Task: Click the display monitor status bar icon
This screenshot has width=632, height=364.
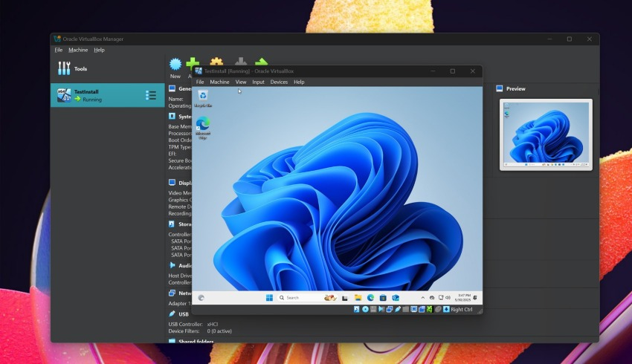Action: (414, 309)
